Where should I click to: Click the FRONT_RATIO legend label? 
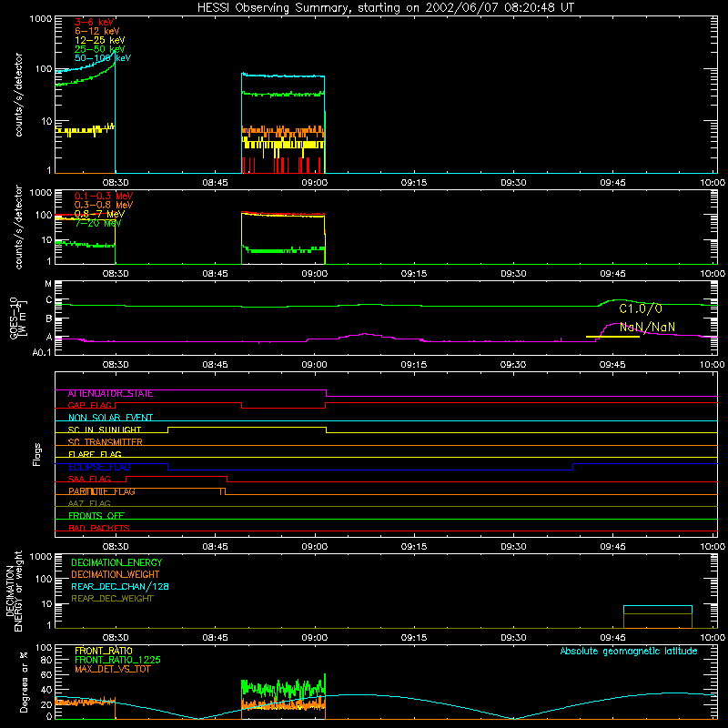coord(104,651)
